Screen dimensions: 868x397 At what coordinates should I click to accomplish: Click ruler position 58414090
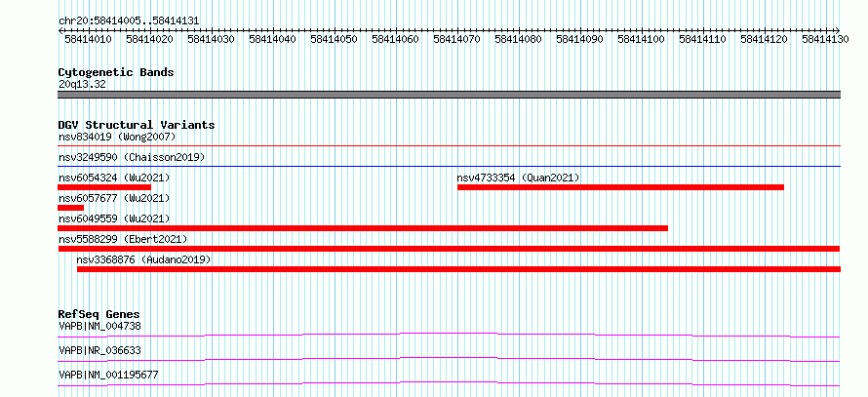point(579,39)
